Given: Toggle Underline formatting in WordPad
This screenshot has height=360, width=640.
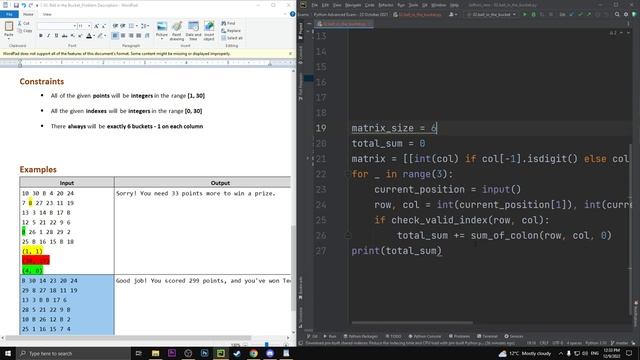Looking at the screenshot, I should [x=56, y=36].
